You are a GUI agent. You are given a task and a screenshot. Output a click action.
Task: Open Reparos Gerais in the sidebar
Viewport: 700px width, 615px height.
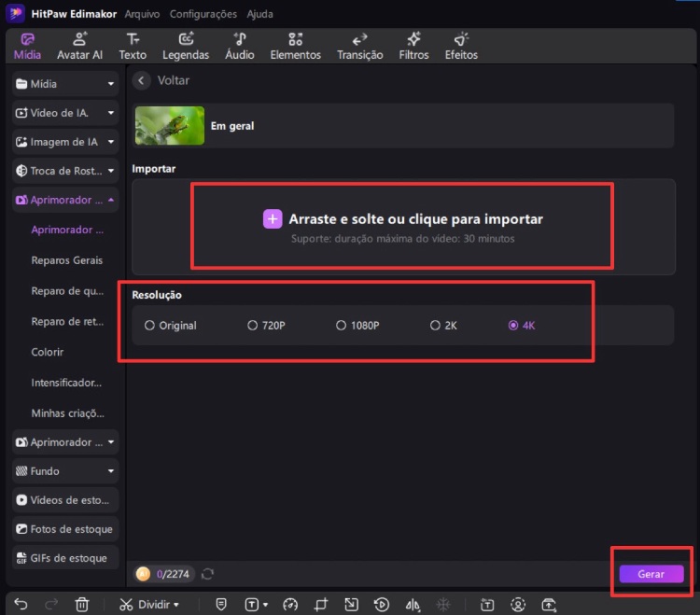66,260
